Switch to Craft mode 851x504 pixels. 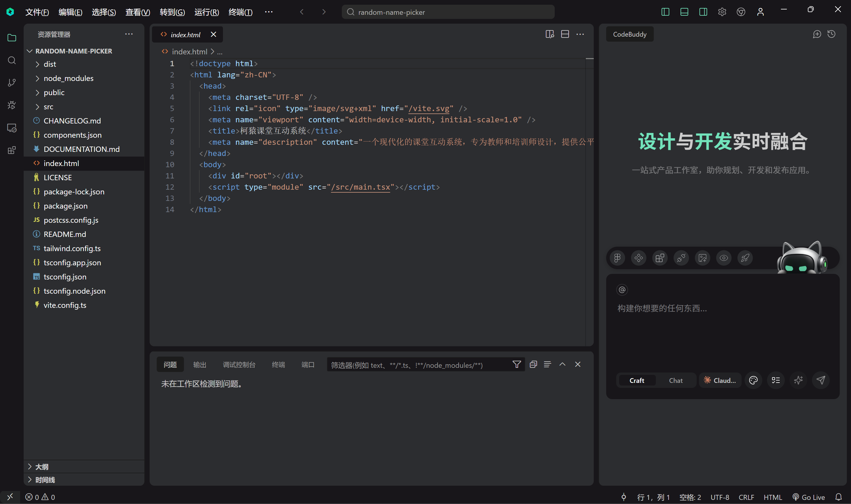tap(637, 381)
